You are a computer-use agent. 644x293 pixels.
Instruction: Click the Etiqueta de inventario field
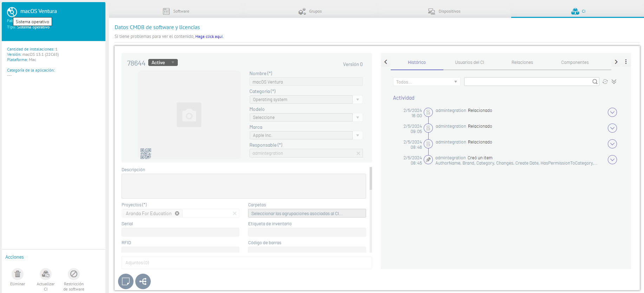pyautogui.click(x=307, y=232)
